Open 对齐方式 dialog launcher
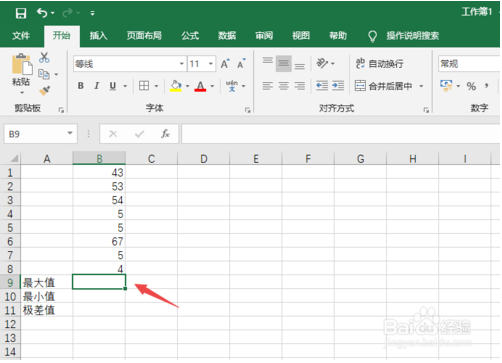Viewport: 502px width, 363px height. (426, 110)
